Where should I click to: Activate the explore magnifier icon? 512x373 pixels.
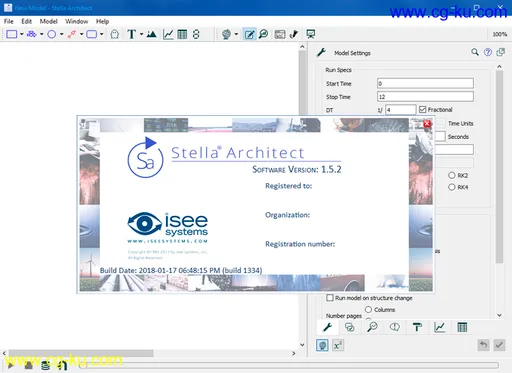pos(264,34)
